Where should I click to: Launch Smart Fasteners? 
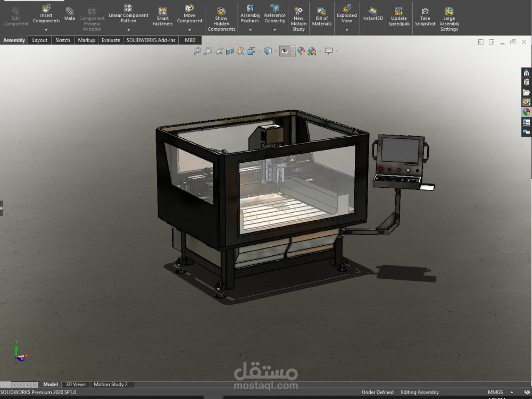click(162, 17)
